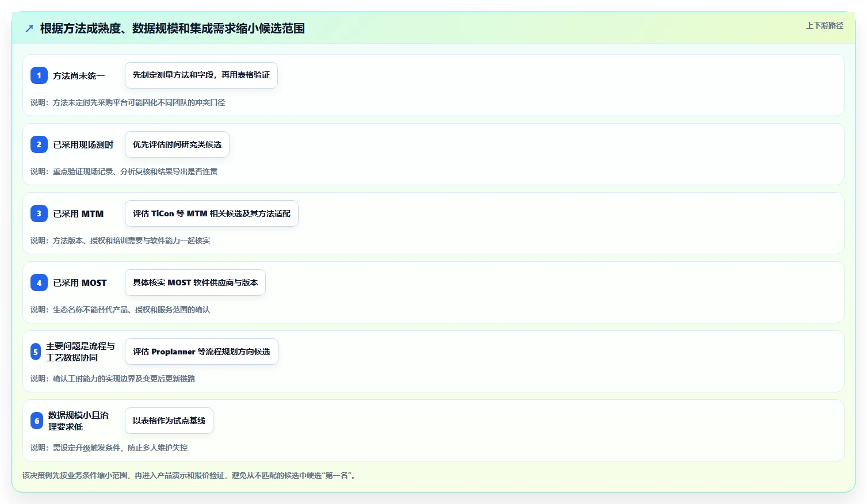Click the note 确认工时能力的实现边界及变更后更新链路
Screen dimensions: 867x504
click(124, 379)
